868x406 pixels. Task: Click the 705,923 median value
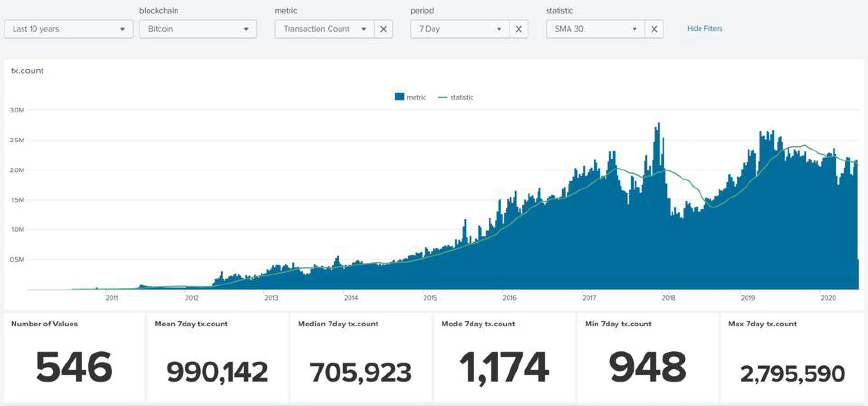point(361,373)
